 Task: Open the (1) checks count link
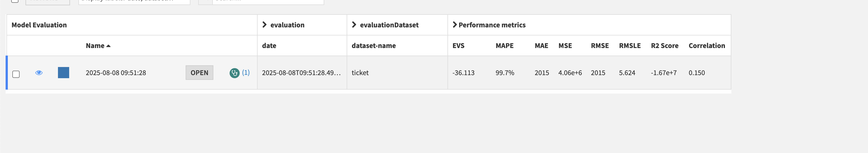(x=246, y=73)
